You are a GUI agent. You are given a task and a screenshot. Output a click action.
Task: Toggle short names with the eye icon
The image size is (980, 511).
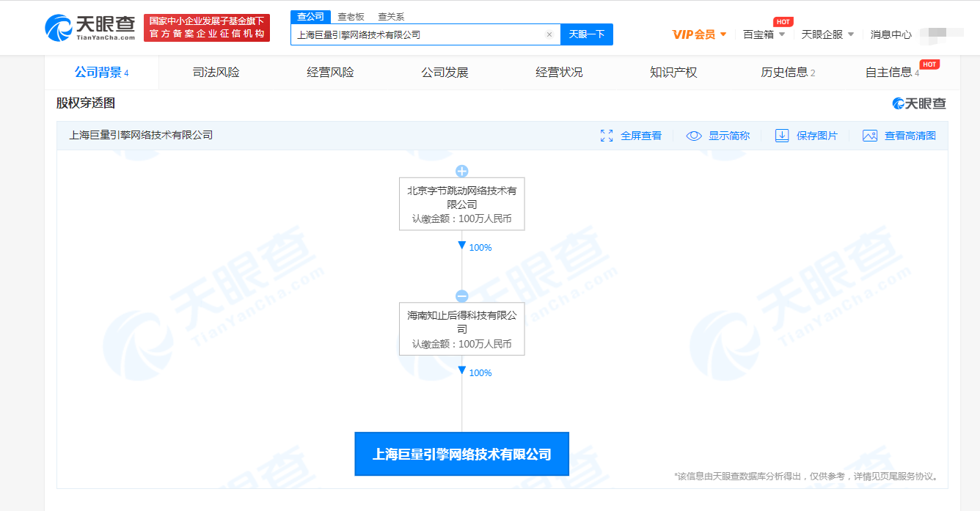coord(694,136)
